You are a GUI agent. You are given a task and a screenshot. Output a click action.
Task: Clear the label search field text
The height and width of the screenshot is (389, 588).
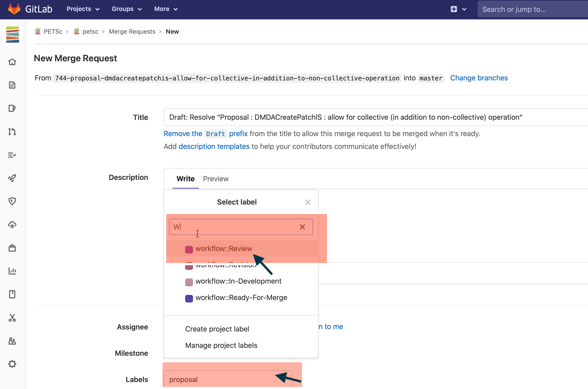click(x=302, y=227)
